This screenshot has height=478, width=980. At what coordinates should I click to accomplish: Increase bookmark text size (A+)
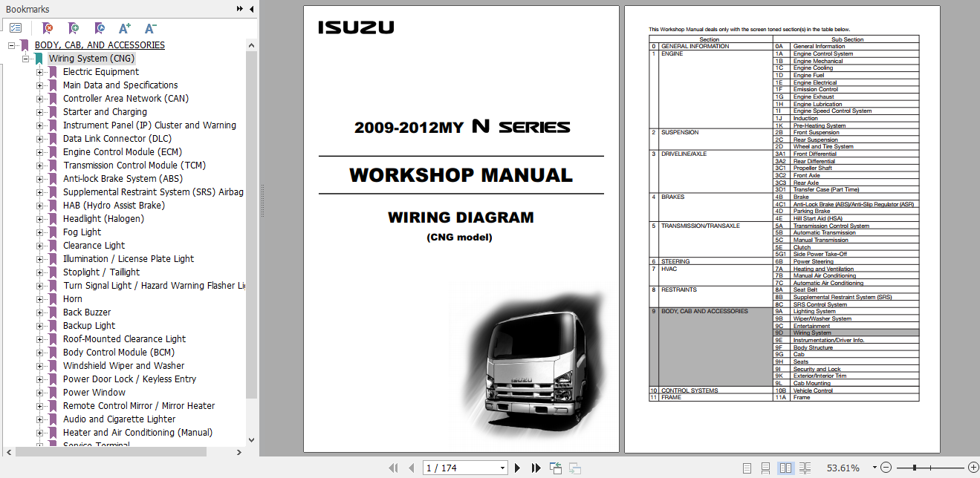tap(125, 28)
